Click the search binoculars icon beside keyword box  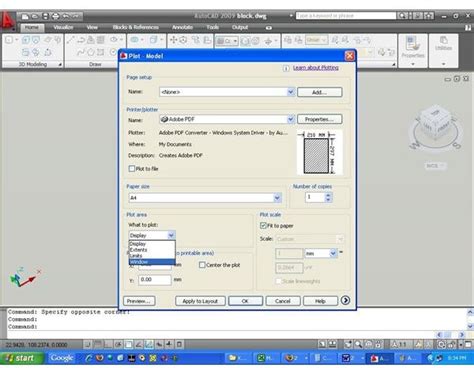tap(402, 16)
